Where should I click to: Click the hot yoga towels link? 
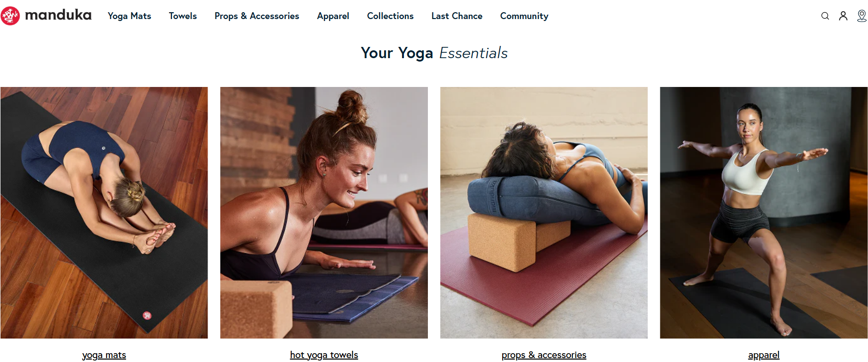click(x=324, y=355)
